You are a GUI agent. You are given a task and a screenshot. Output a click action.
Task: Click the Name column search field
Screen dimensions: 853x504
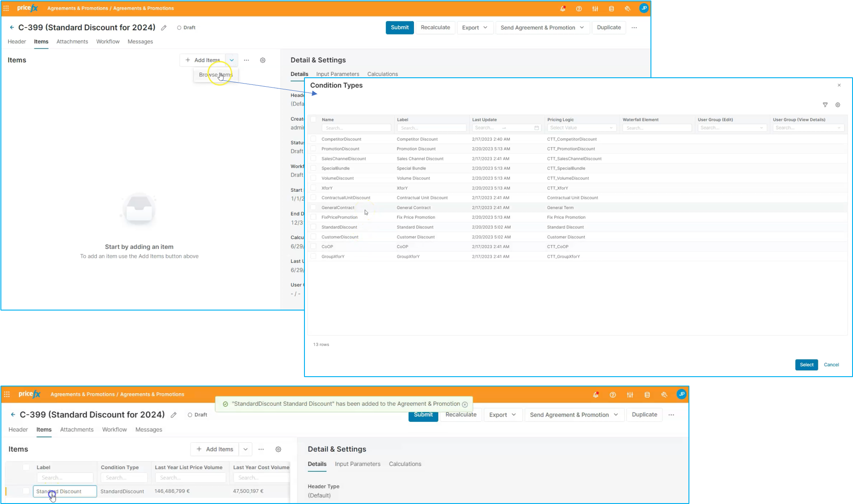coord(356,128)
